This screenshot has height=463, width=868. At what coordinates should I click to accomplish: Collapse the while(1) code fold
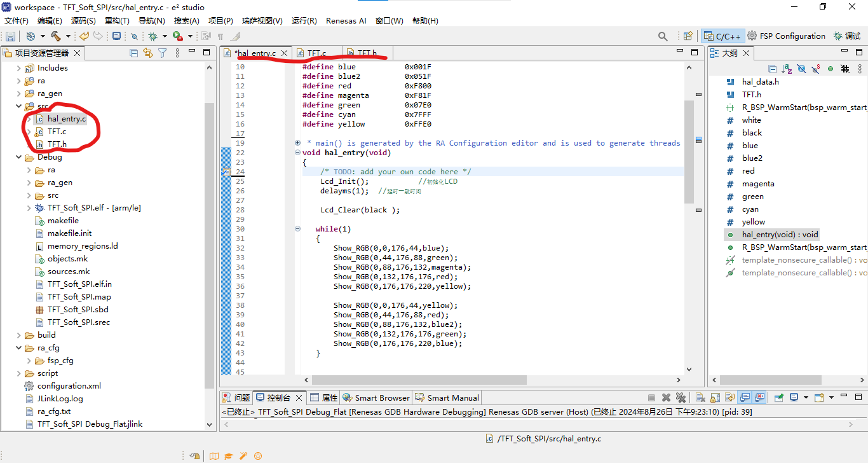(297, 229)
